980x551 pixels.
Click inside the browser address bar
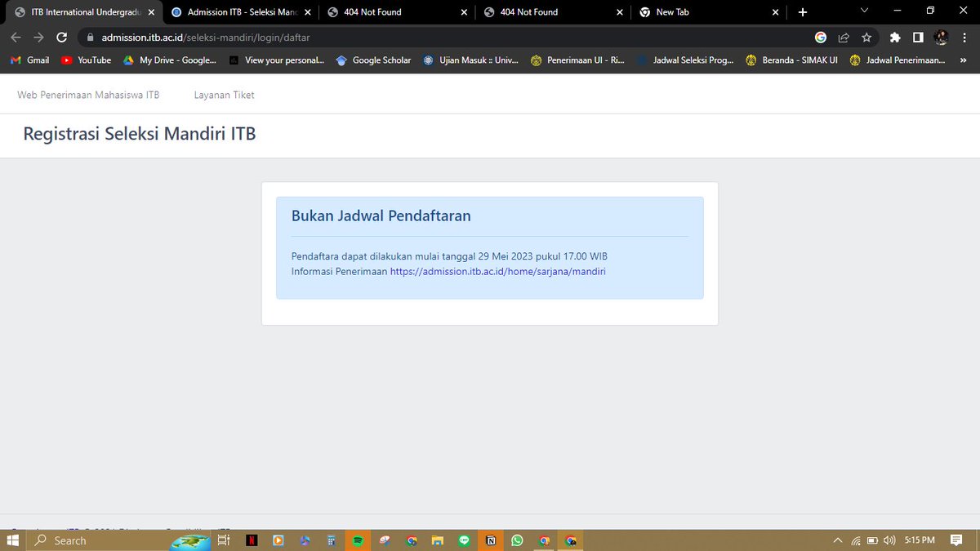click(x=245, y=37)
